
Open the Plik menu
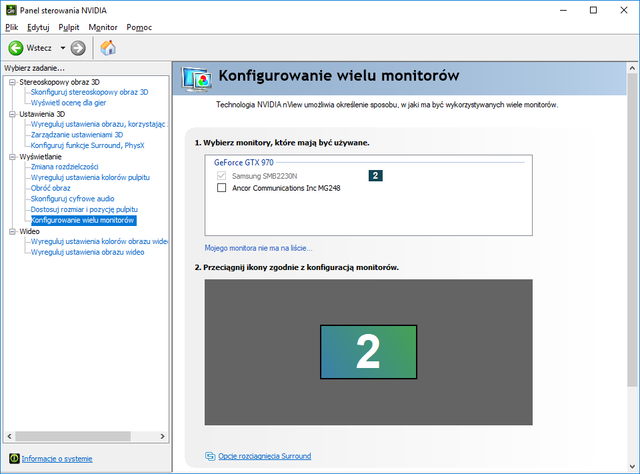[x=11, y=27]
